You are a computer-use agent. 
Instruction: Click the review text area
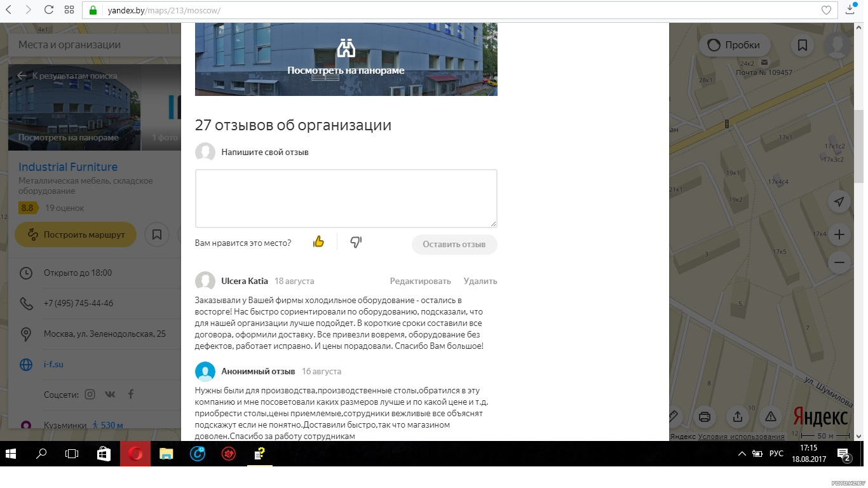346,198
